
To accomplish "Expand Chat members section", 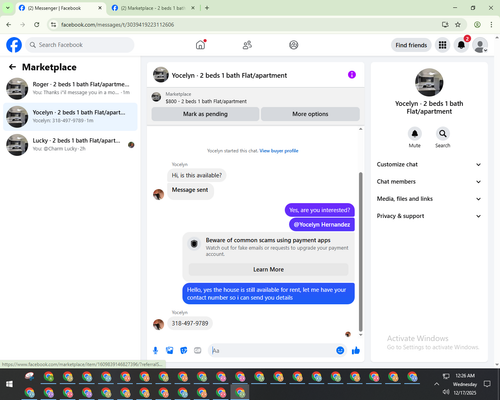I will (x=429, y=182).
